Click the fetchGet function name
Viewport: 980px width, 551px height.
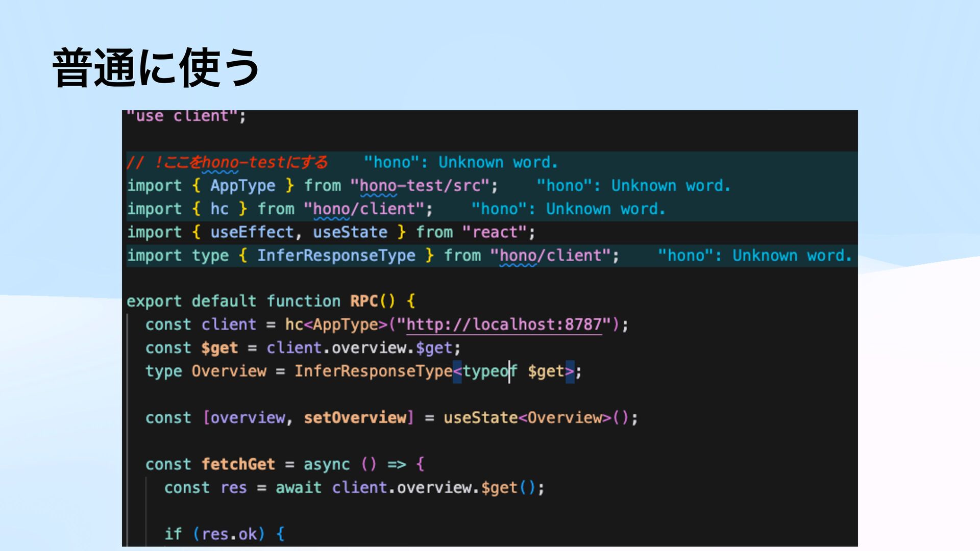[238, 464]
